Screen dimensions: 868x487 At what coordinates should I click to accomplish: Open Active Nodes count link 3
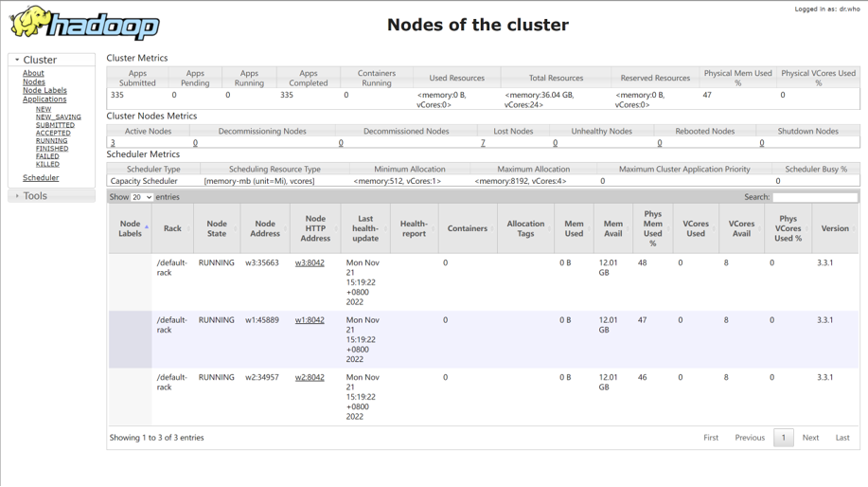(x=113, y=143)
